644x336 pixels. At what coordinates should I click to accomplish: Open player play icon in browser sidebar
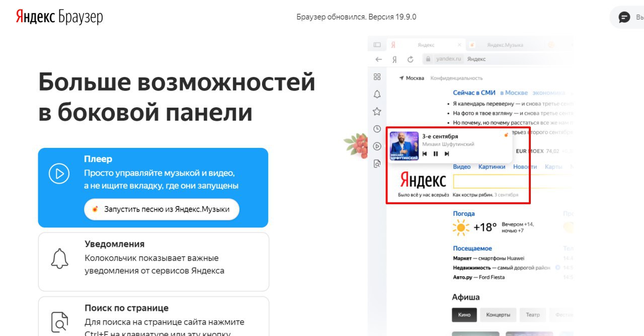point(377,146)
